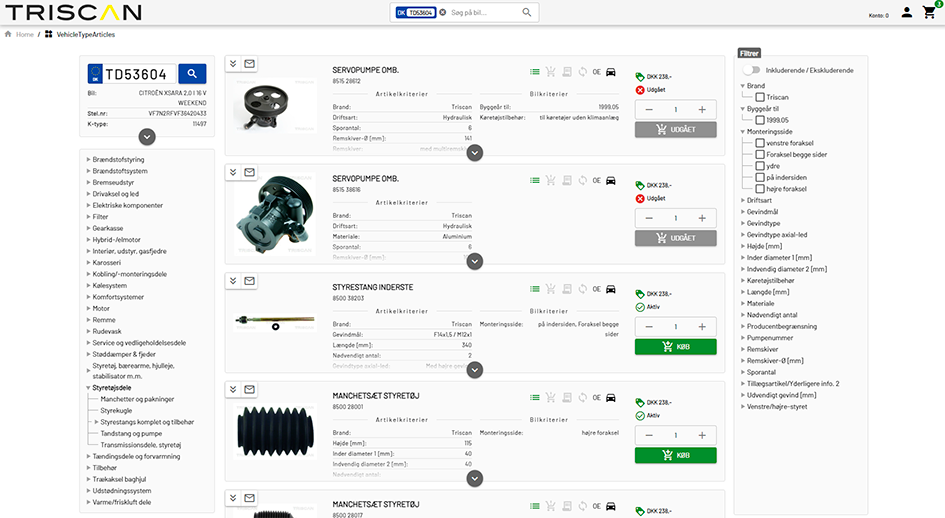This screenshot has width=945, height=518.
Task: Show more criteria for Servopumpe 8515 38616
Action: [x=475, y=262]
